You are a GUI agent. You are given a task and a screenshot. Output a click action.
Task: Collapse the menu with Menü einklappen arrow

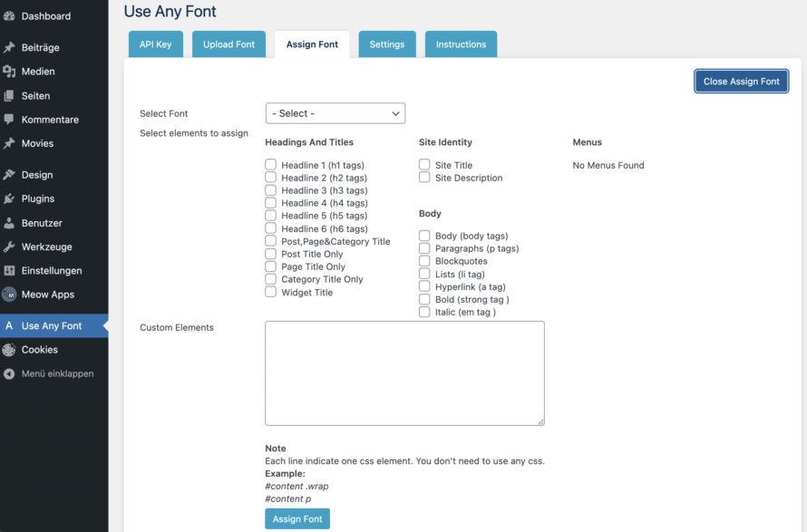pyautogui.click(x=9, y=373)
